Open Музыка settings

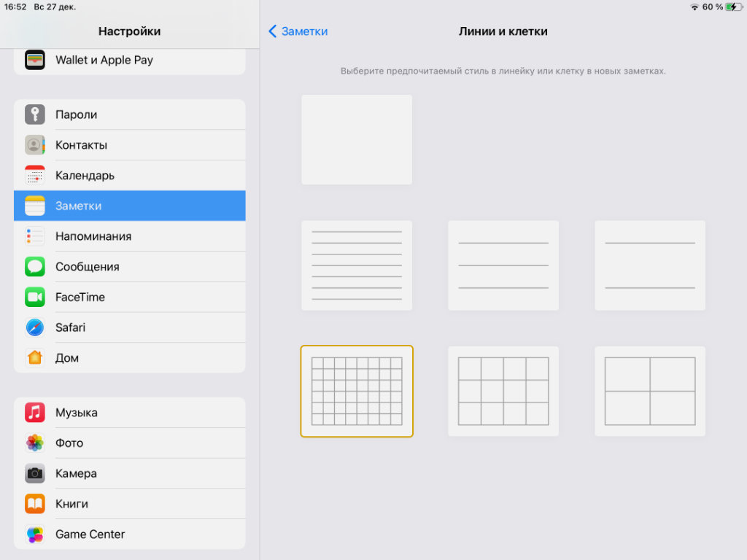pos(130,413)
